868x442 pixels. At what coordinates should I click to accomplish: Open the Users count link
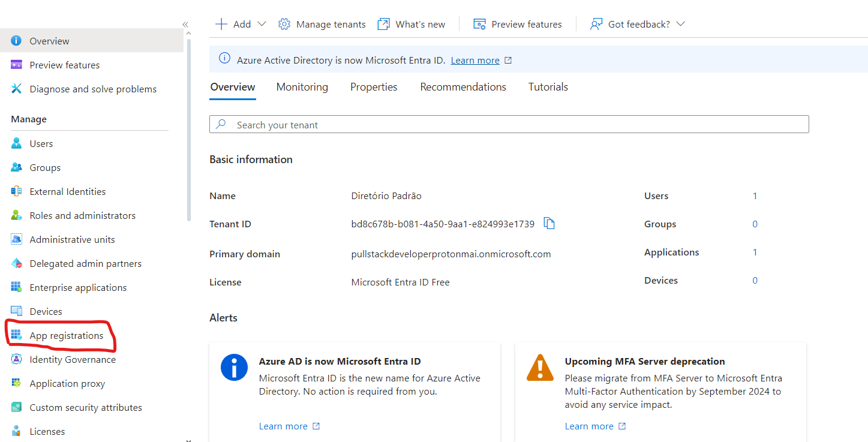755,196
